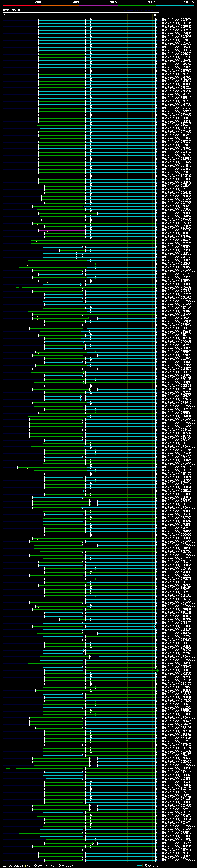Click label UniRef100_Q2WFI2

point(177,50)
